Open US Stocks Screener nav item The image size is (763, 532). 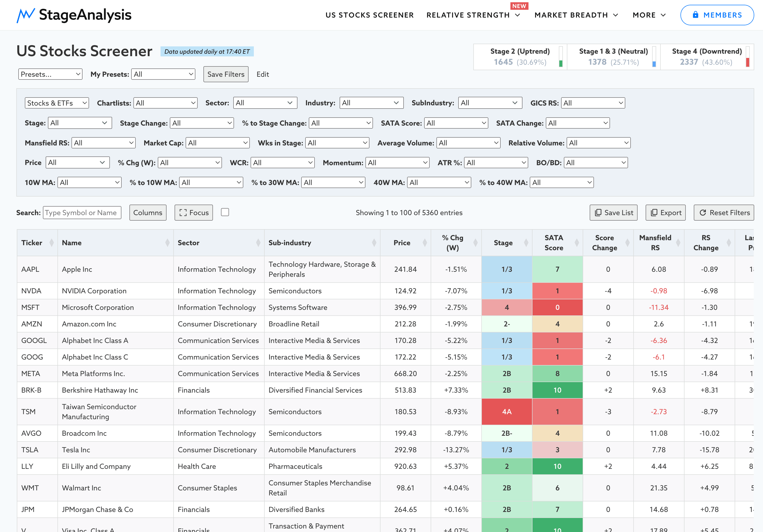369,15
